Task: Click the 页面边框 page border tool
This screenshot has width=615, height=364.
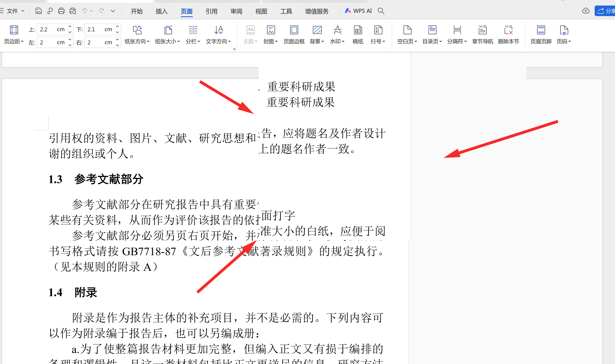Action: click(x=294, y=35)
